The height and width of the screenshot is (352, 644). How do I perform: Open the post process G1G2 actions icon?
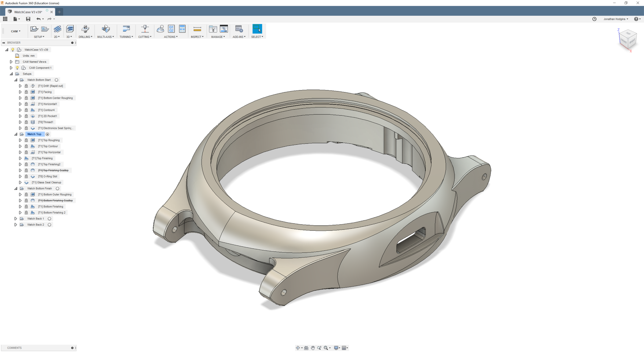[x=171, y=29]
